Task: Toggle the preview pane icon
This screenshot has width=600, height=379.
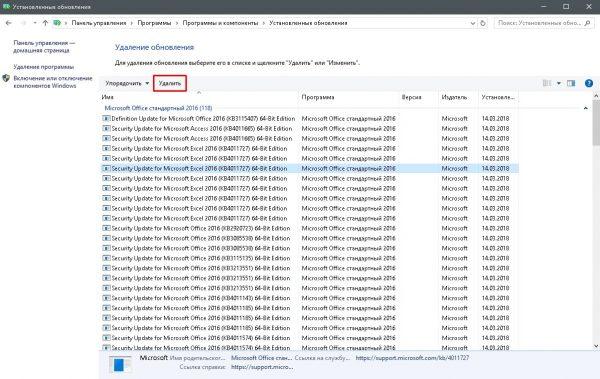Action: point(571,83)
